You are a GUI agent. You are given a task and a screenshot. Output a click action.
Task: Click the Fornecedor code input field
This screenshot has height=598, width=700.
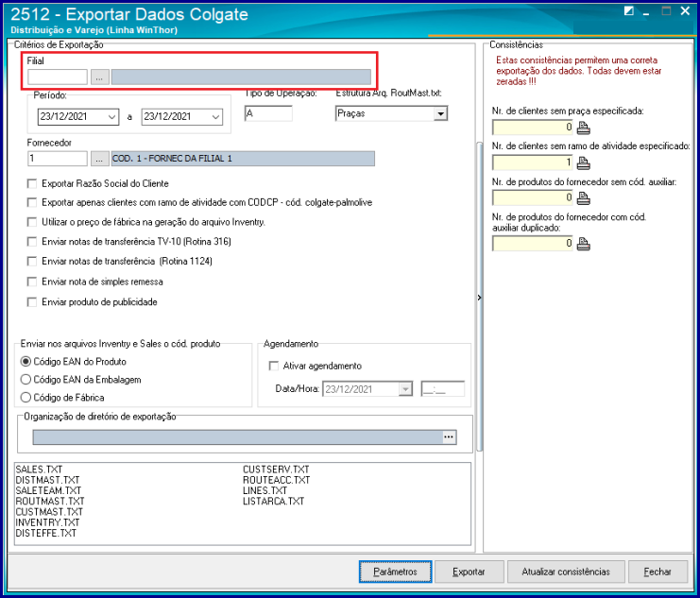tap(58, 159)
